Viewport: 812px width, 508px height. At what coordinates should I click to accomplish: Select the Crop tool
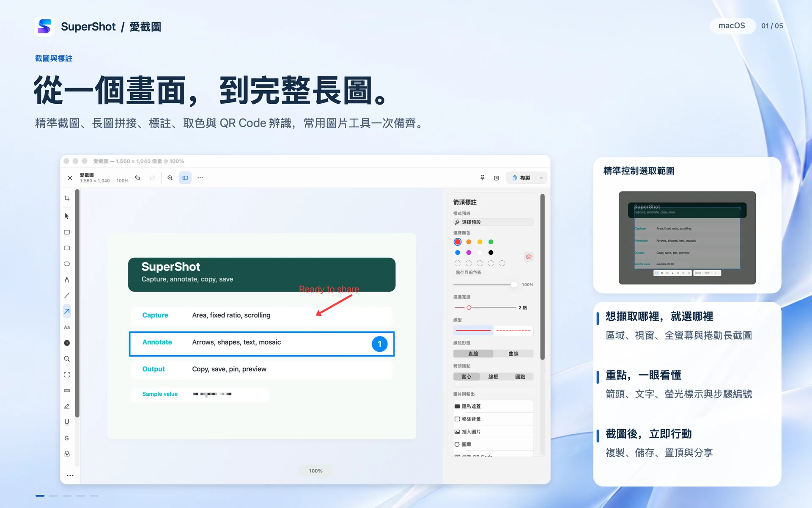[x=67, y=198]
